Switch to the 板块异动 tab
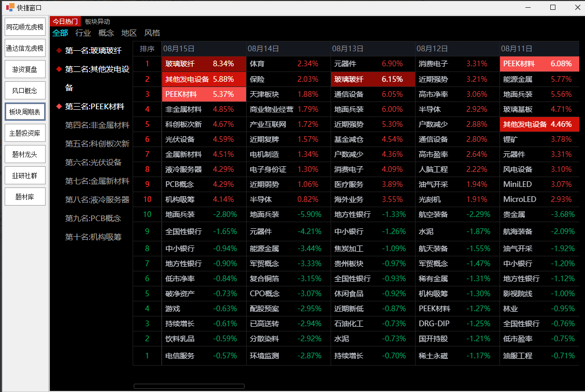This screenshot has width=585, height=392. pos(97,21)
